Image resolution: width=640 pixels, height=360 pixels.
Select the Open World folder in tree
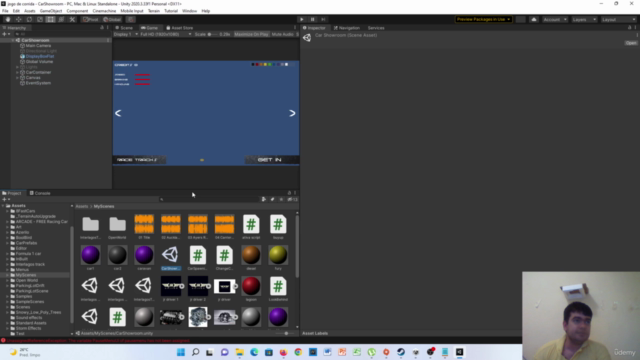(27, 280)
